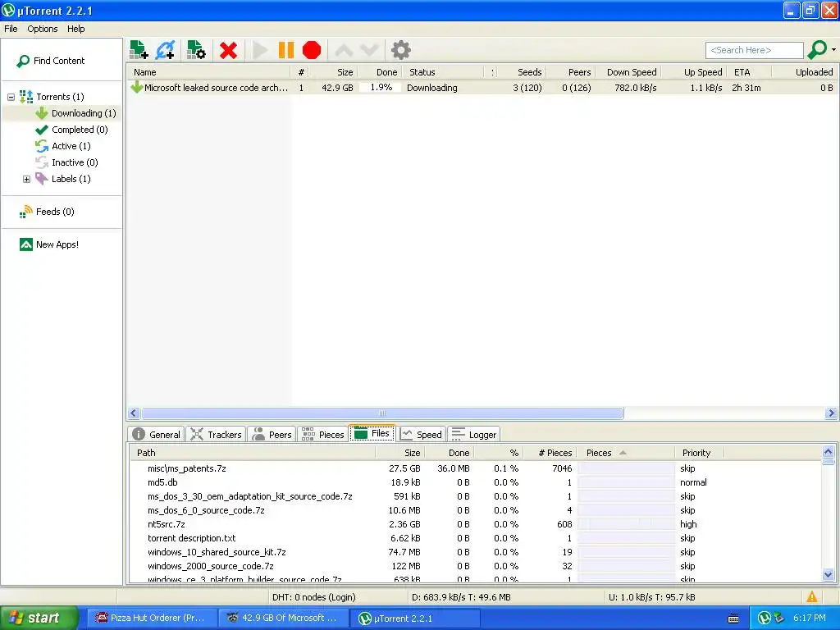Open Preferences via the gear icon
This screenshot has width=840, height=630.
pyautogui.click(x=400, y=50)
